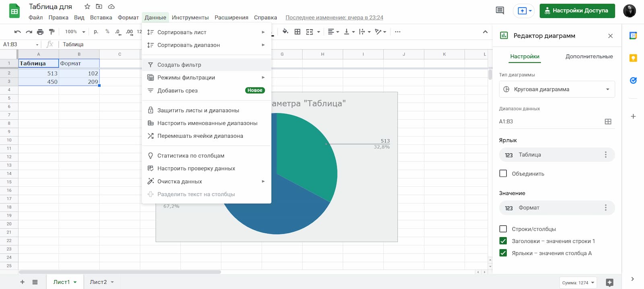Star the spreadsheet document
Image resolution: width=644 pixels, height=289 pixels.
click(87, 6)
